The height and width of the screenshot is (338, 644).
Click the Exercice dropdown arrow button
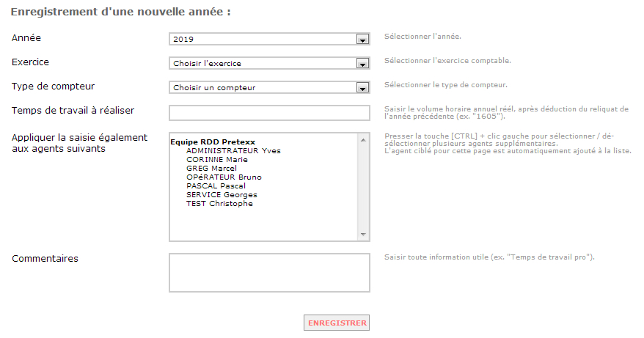click(x=362, y=64)
